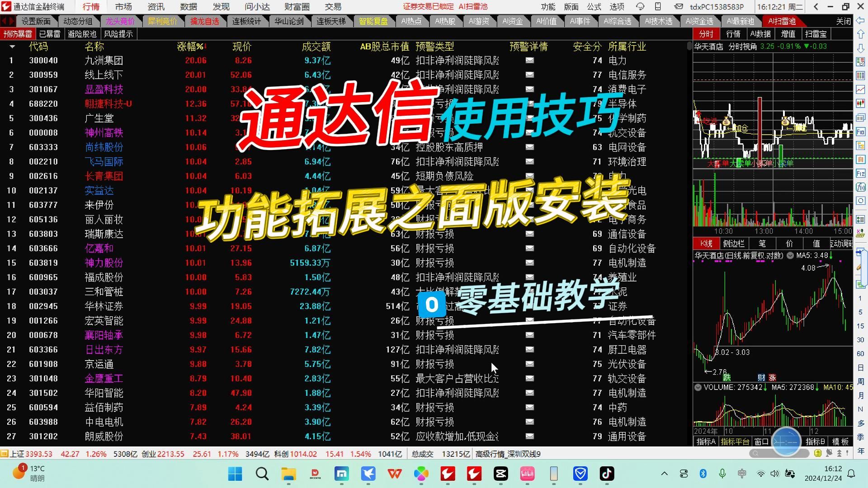The height and width of the screenshot is (488, 868).
Task: Open the alert envelope icon for 九洲集团
Action: point(530,60)
